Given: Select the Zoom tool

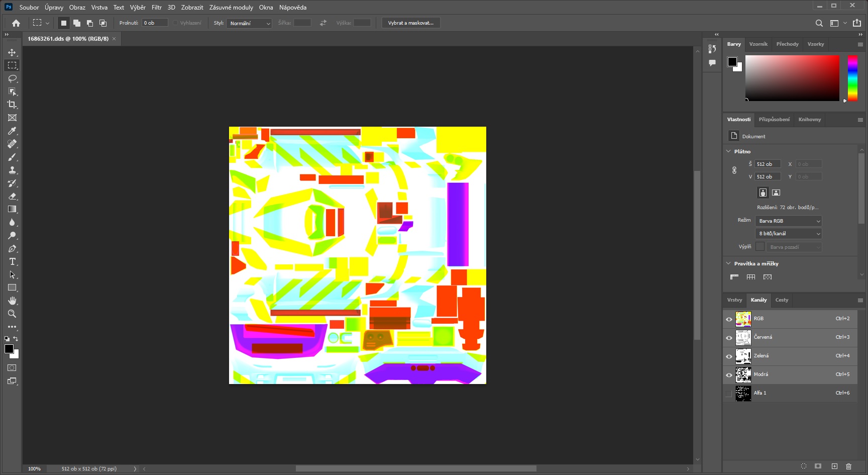Looking at the screenshot, I should coord(12,314).
